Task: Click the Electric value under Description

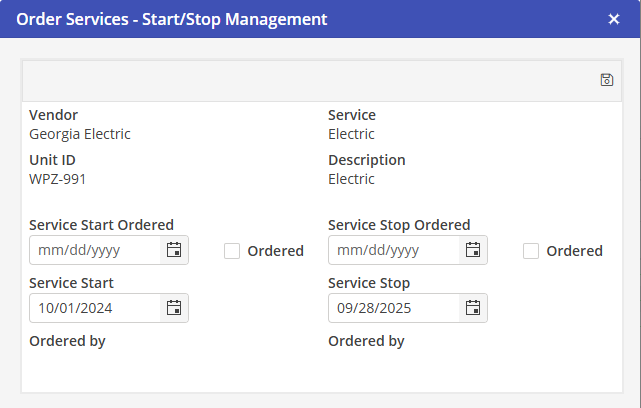Action: click(351, 179)
